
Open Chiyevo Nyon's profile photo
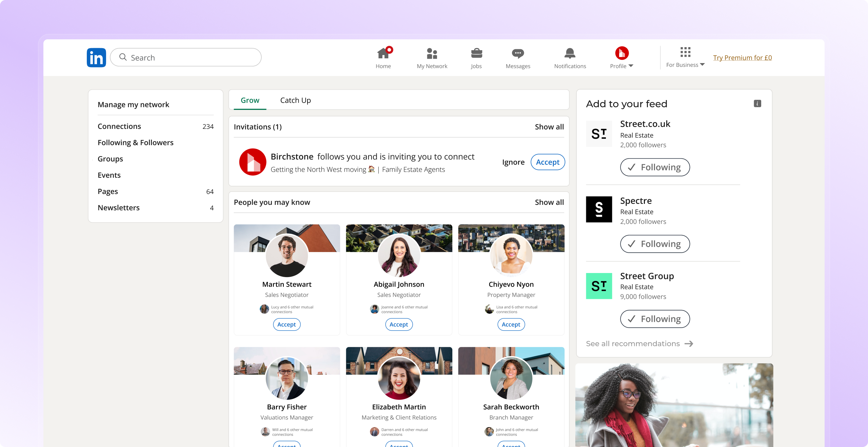511,256
